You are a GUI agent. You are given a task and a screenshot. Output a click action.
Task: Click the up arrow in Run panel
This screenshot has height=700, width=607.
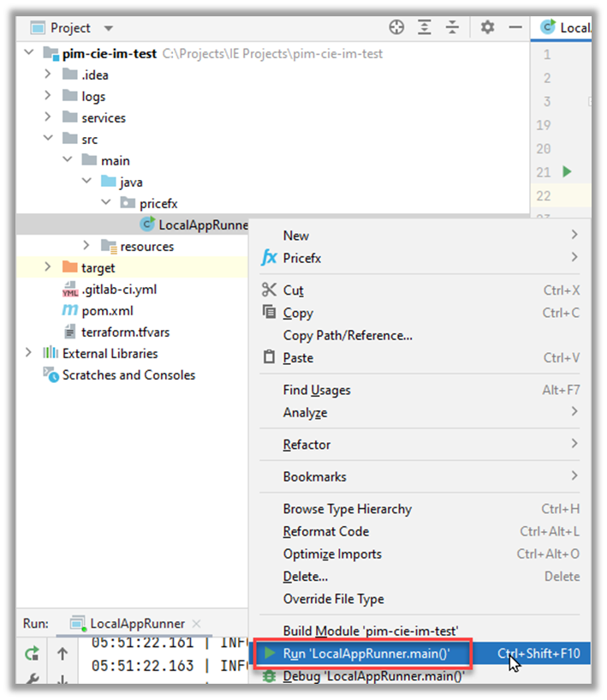point(62,654)
